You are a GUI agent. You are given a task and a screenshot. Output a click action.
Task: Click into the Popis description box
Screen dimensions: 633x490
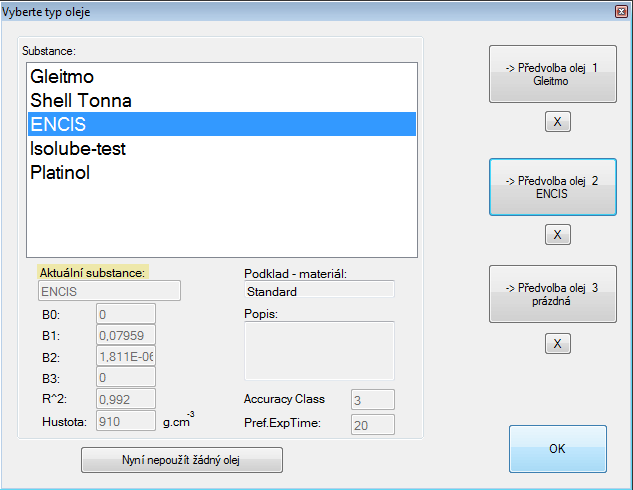(x=319, y=351)
